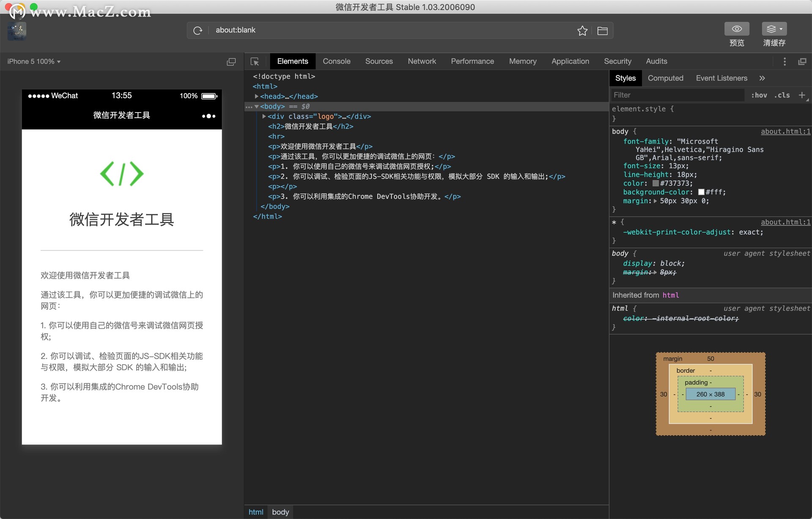The width and height of the screenshot is (812, 519).
Task: Open the Computed styles tab
Action: [666, 78]
